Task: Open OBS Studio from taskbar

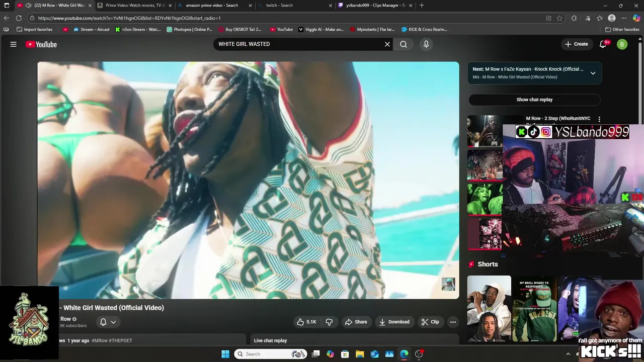Action: [x=419, y=354]
